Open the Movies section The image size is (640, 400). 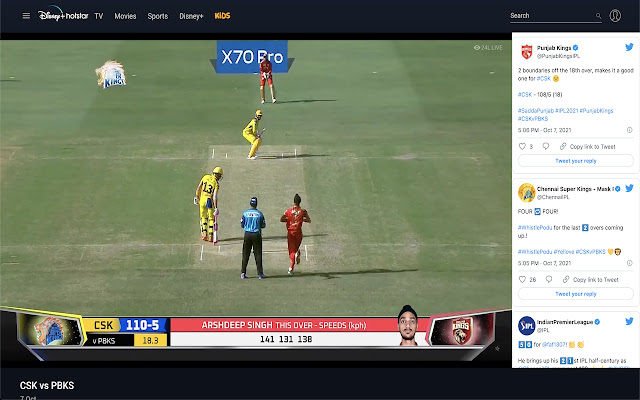[125, 16]
